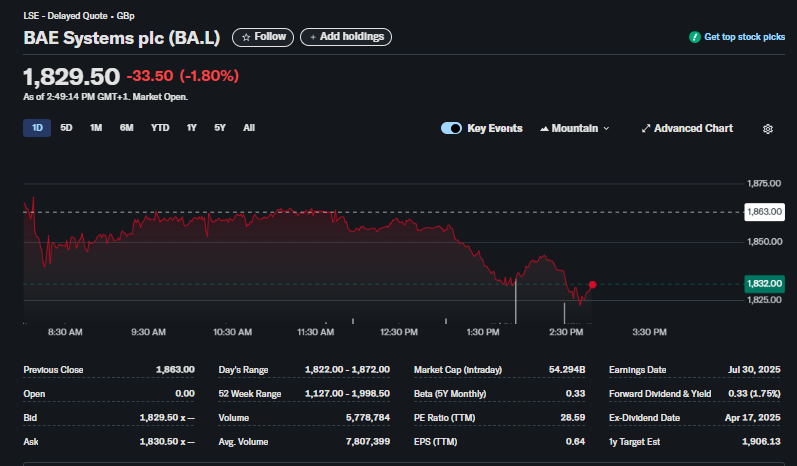
Task: Click the large 1,829.50 price
Action: [71, 77]
